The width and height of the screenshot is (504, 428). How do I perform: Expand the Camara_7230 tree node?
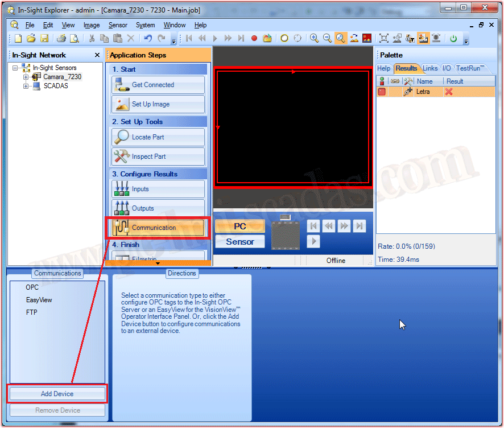click(26, 77)
